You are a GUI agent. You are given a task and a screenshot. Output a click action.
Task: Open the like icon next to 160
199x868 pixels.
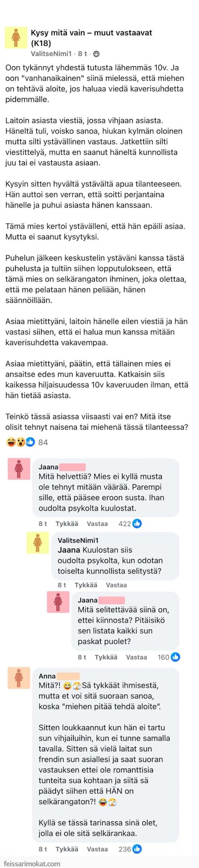[x=175, y=657]
